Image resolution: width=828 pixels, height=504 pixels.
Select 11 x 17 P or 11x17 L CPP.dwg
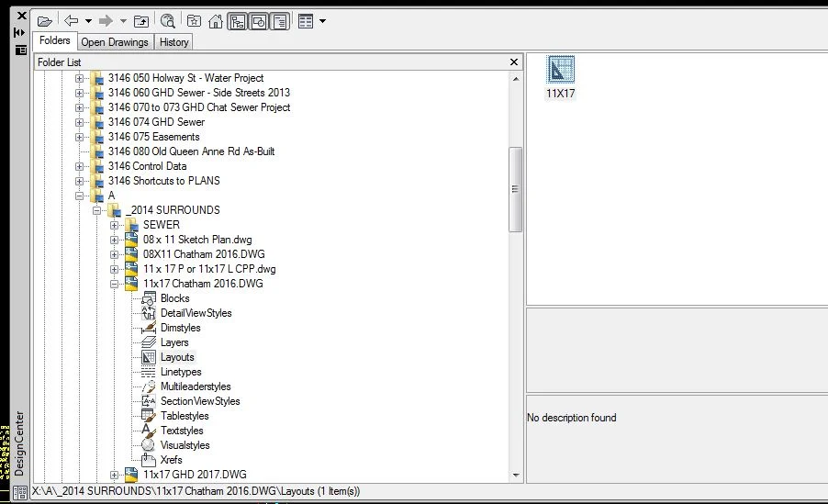pos(209,269)
